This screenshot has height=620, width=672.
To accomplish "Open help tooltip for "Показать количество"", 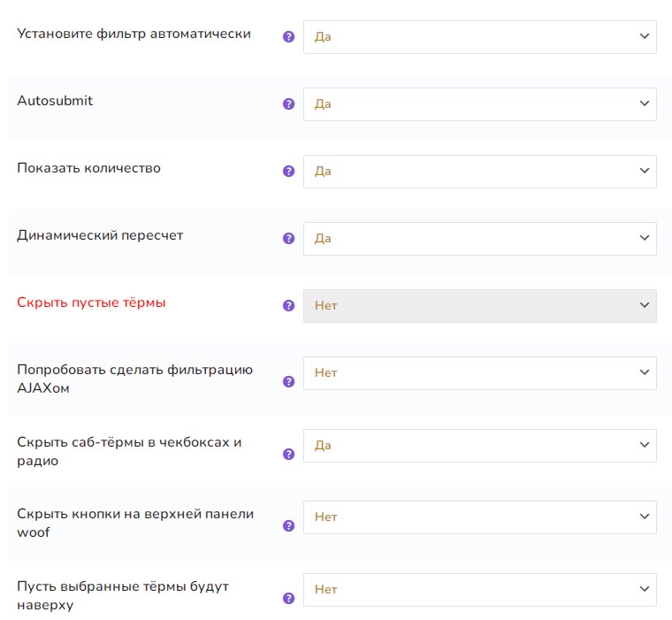I will pyautogui.click(x=288, y=172).
